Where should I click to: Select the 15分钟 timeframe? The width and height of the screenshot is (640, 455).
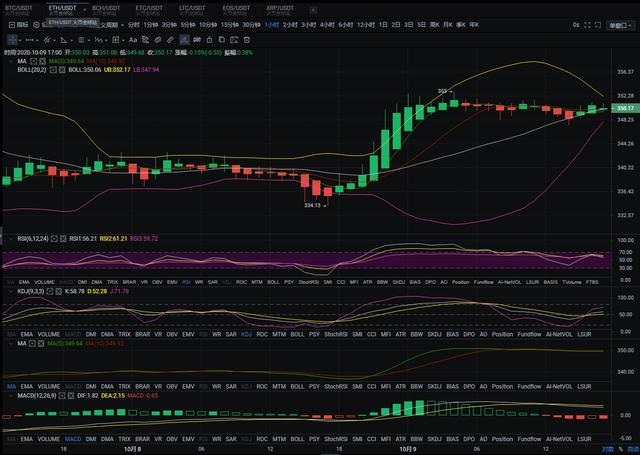(230, 25)
